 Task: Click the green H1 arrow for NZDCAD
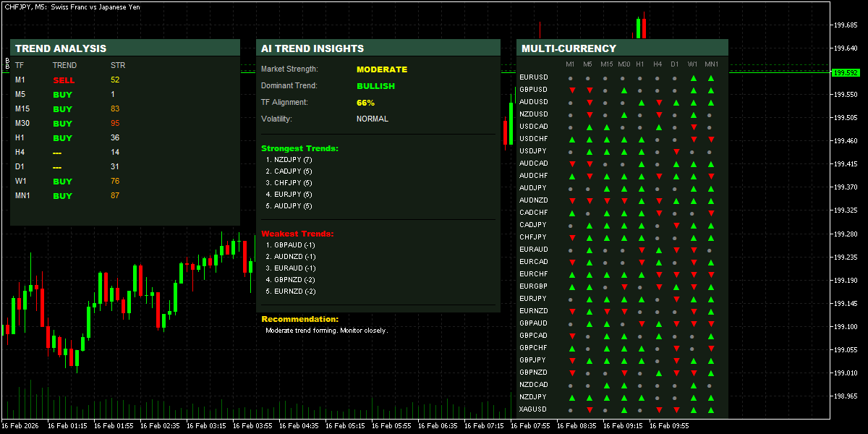(640, 384)
